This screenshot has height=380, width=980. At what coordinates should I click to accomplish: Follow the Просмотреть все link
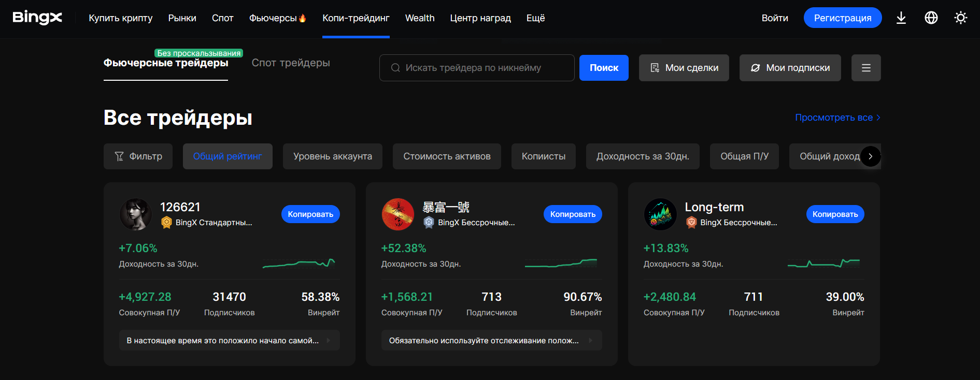click(837, 118)
